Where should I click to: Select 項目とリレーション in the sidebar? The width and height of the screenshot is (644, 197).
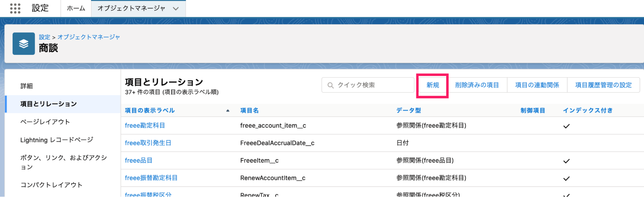(63, 104)
